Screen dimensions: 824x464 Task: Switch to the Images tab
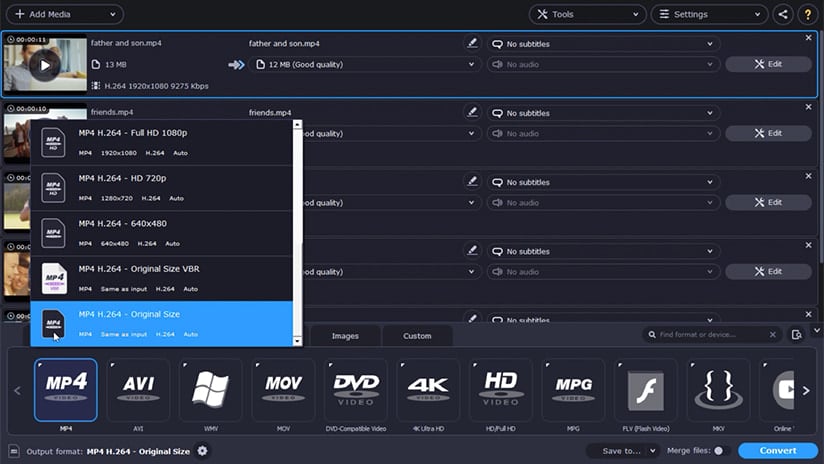click(345, 336)
